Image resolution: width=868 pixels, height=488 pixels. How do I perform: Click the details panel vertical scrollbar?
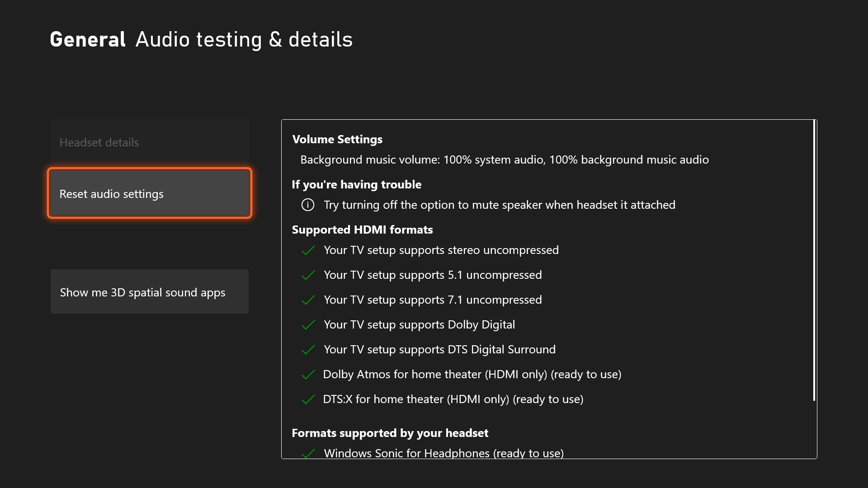tap(814, 260)
